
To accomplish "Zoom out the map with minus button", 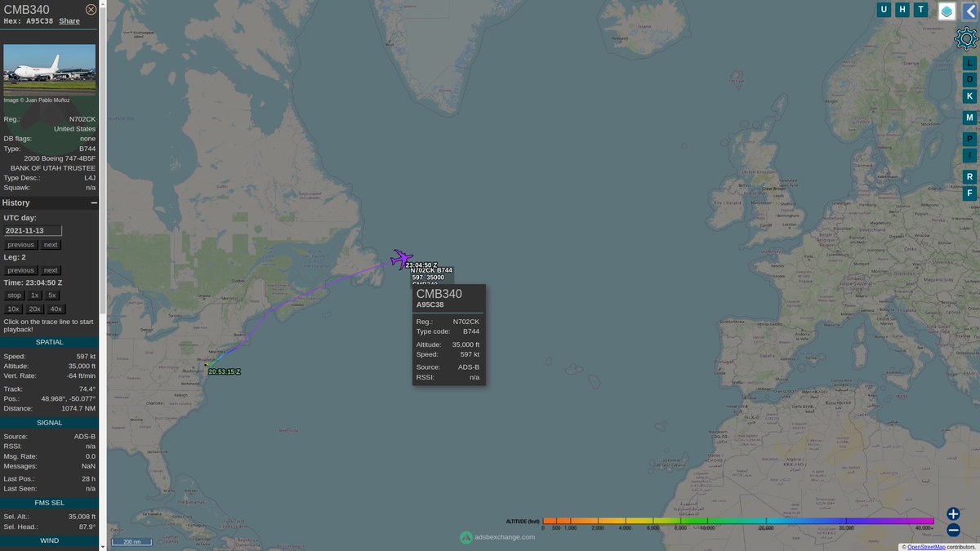I will click(x=953, y=530).
